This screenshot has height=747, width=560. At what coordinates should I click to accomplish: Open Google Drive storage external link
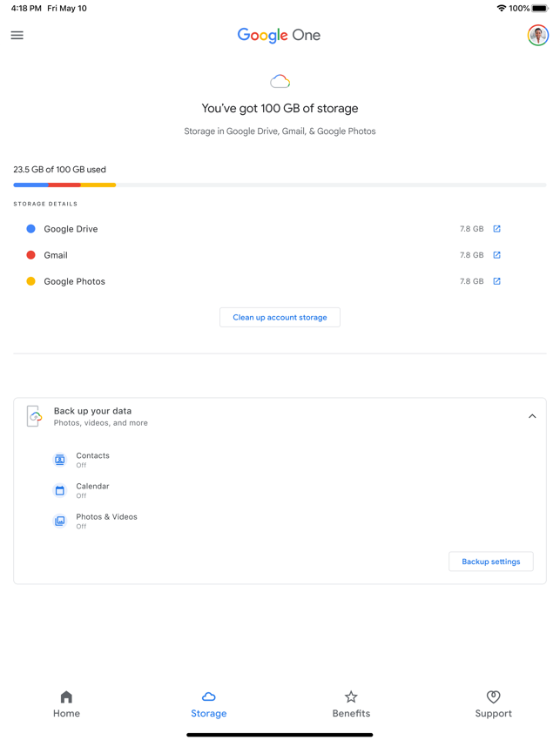(496, 229)
